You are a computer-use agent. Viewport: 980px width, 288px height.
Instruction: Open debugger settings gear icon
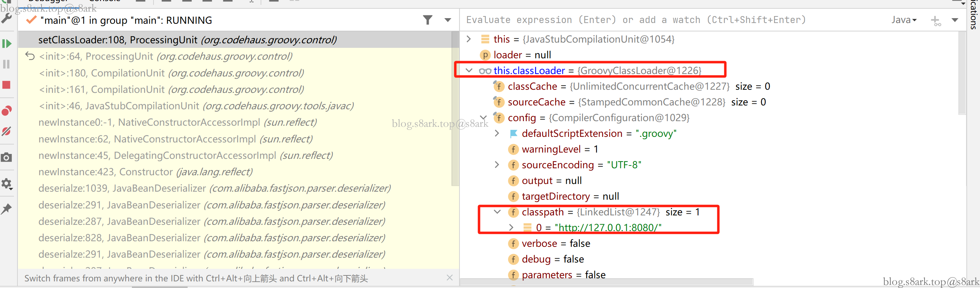(x=7, y=184)
